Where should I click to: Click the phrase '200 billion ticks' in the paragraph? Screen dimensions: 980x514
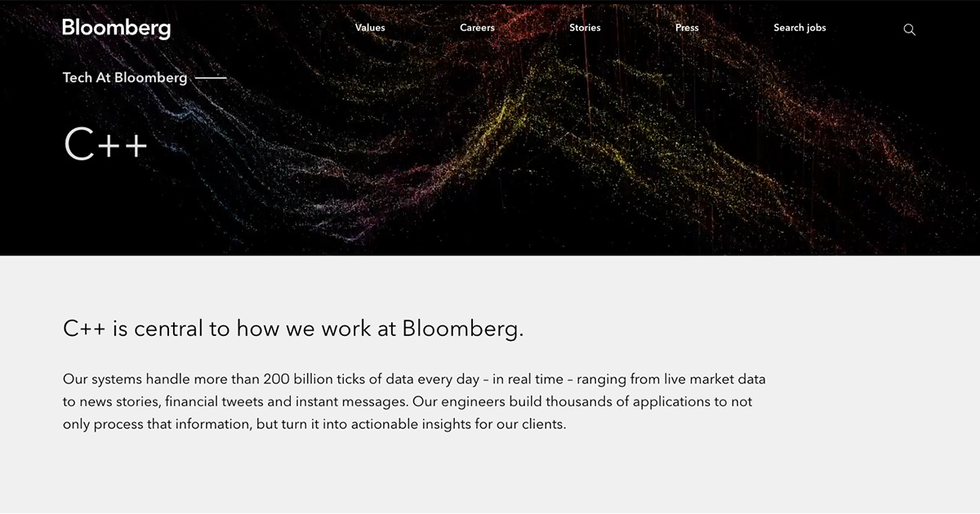314,379
